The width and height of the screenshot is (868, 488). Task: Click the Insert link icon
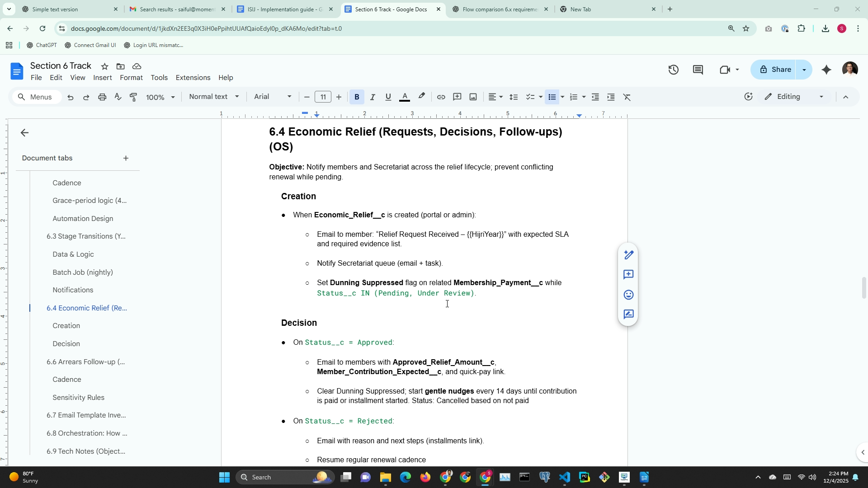tap(441, 97)
